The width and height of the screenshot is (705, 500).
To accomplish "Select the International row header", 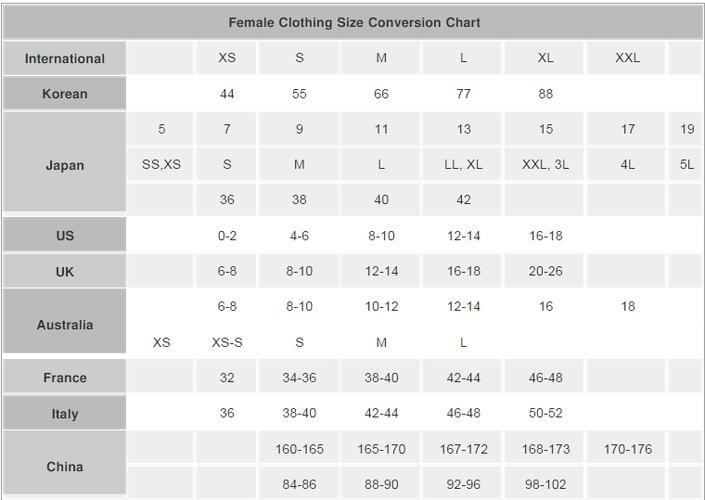I will tap(65, 58).
